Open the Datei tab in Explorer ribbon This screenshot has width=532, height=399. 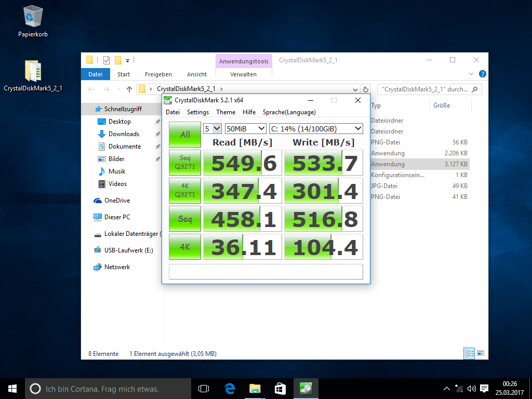click(x=96, y=74)
